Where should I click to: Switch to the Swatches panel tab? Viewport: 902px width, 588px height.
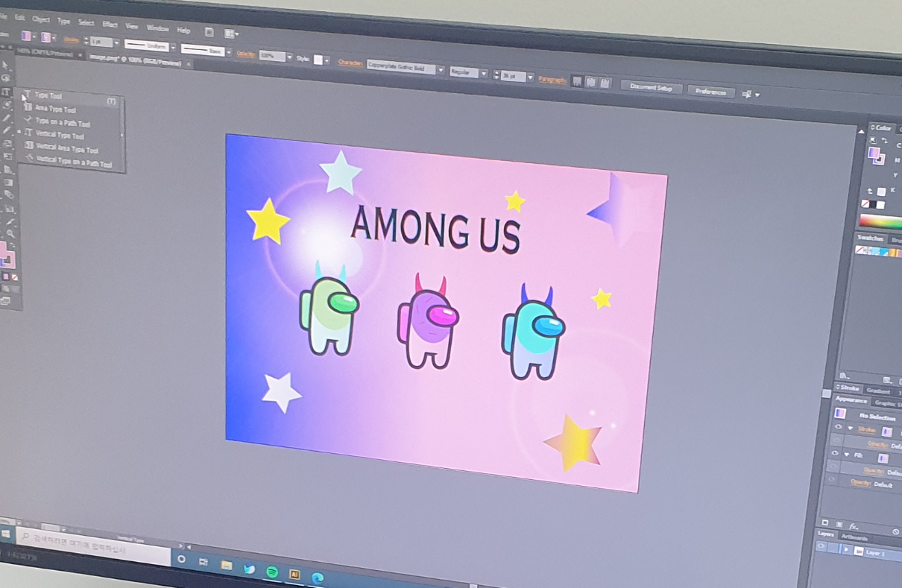870,238
